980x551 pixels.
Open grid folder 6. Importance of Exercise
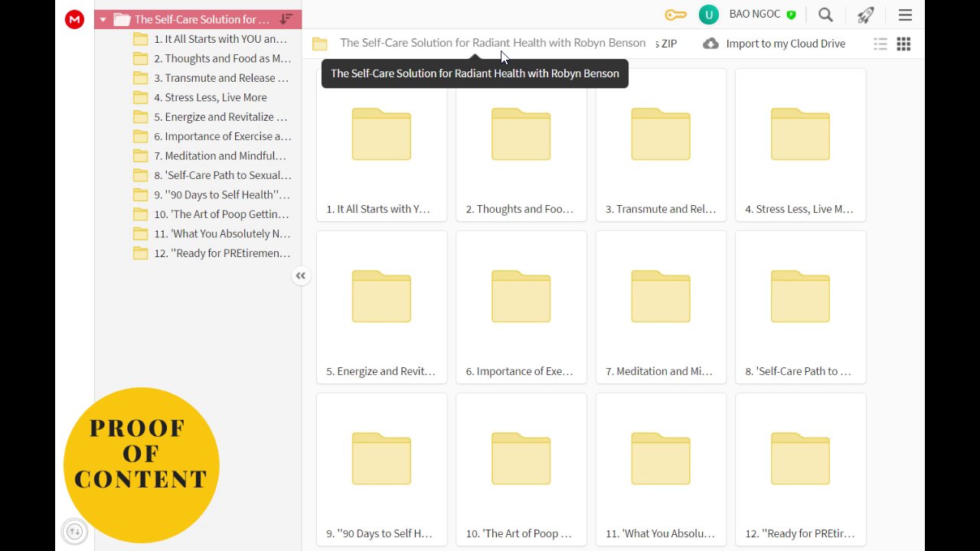point(521,307)
